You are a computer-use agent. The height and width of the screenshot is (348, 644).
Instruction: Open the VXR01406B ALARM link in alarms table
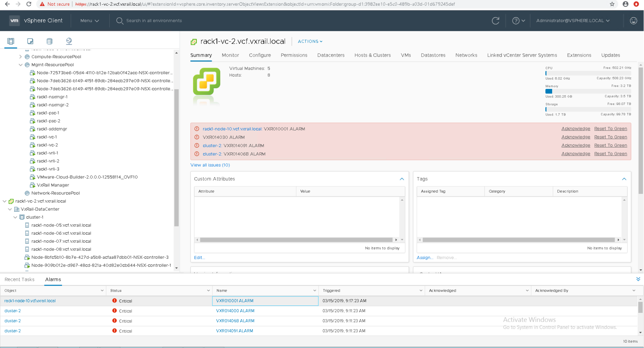pos(235,321)
